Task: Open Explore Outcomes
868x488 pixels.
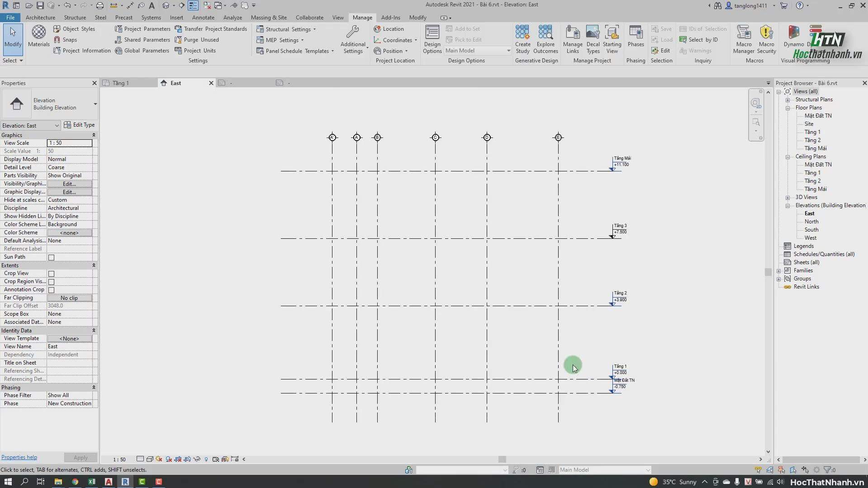Action: 545,40
